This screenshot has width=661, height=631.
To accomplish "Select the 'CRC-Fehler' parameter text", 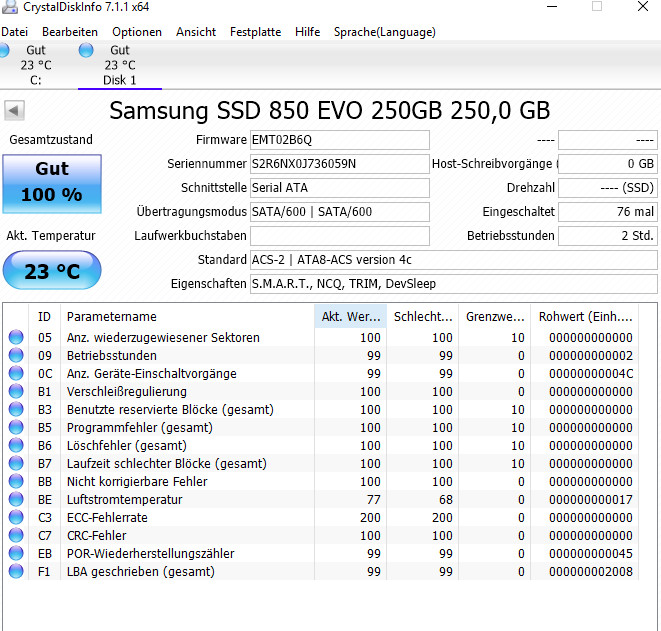I will coord(97,535).
